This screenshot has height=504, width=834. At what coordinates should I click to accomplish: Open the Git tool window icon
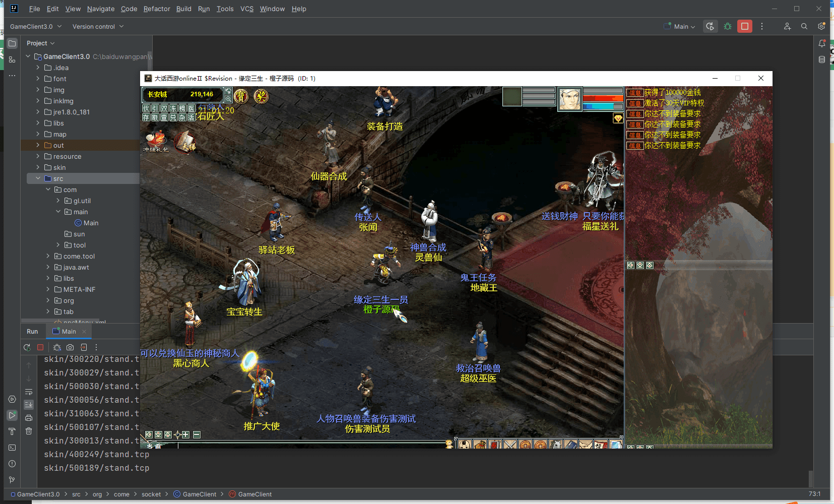pos(12,480)
